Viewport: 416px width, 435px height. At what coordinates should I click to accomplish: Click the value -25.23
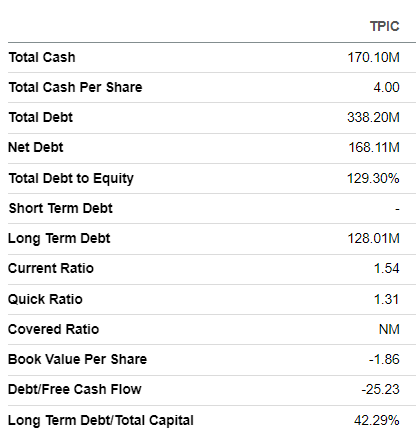point(380,389)
